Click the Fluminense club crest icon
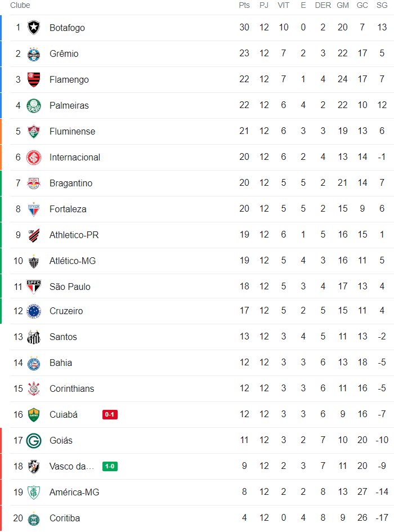 pyautogui.click(x=34, y=131)
